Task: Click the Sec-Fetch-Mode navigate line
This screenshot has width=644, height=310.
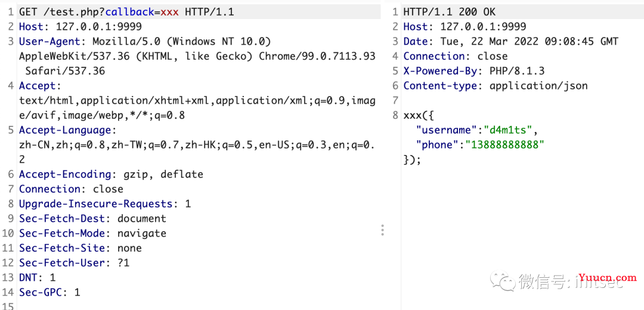Action: click(x=92, y=233)
